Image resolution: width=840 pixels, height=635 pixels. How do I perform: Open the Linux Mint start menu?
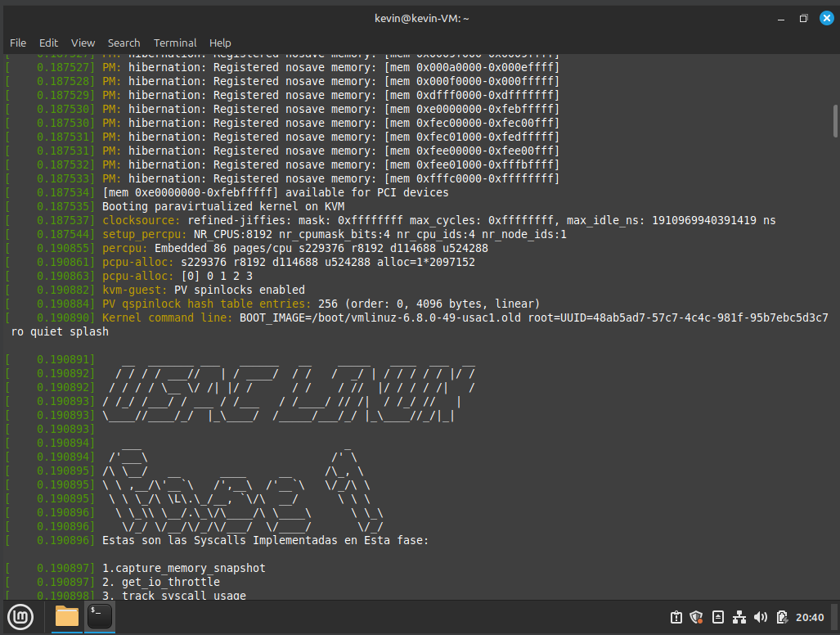click(x=20, y=616)
